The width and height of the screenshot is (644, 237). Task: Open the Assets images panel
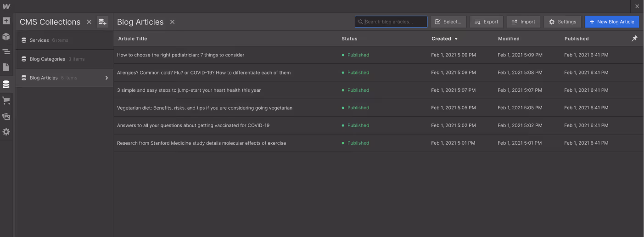6,116
